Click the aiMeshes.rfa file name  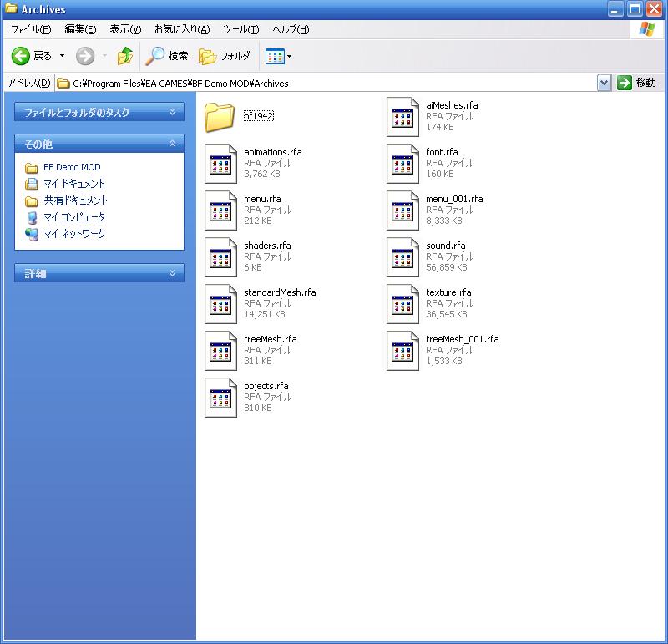[x=452, y=105]
